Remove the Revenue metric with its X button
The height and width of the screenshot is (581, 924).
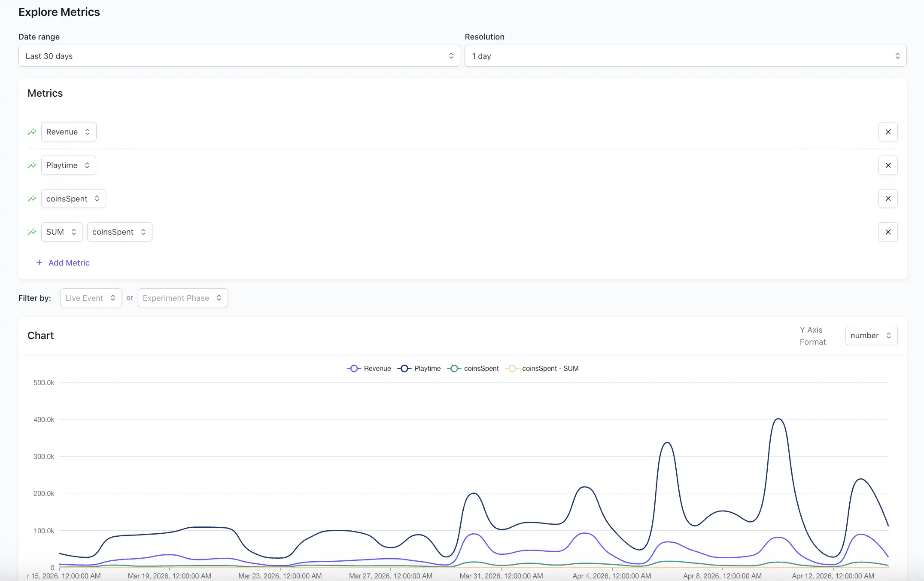[888, 132]
